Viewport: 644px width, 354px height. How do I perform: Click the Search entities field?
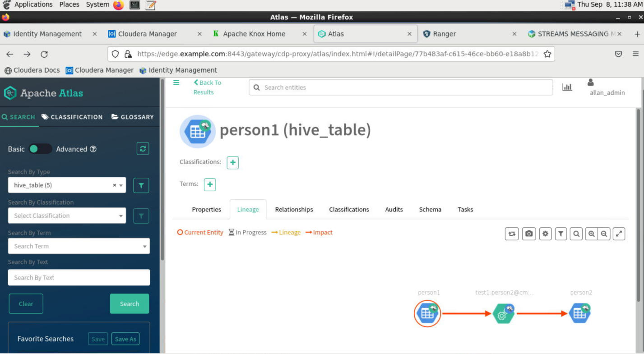(401, 87)
